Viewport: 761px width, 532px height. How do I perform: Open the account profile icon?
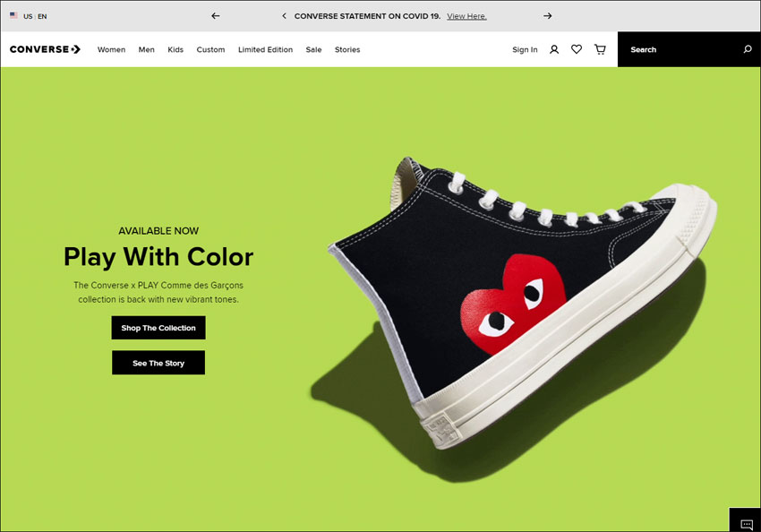pyautogui.click(x=554, y=49)
